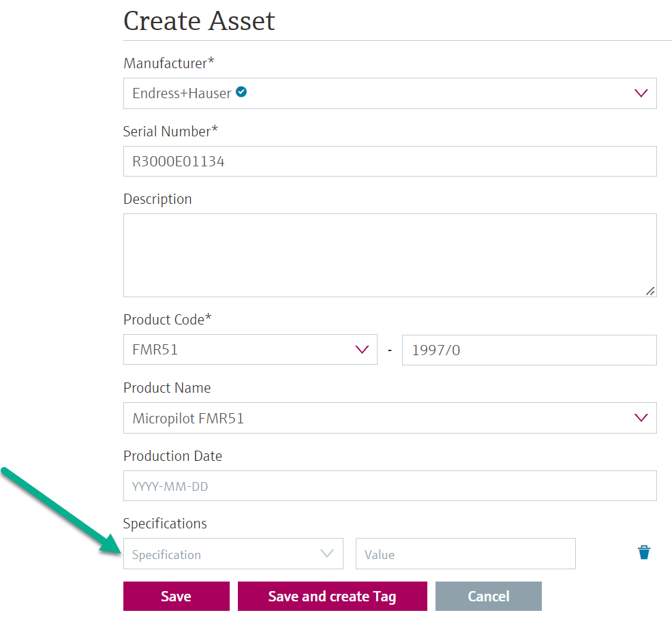Cancel the asset creation
Image resolution: width=672 pixels, height=617 pixels.
coord(488,597)
